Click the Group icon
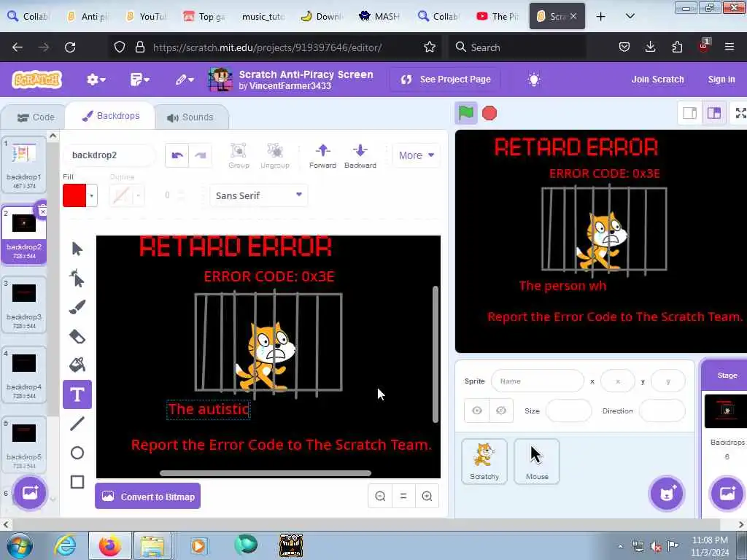747x560 pixels. [x=239, y=155]
